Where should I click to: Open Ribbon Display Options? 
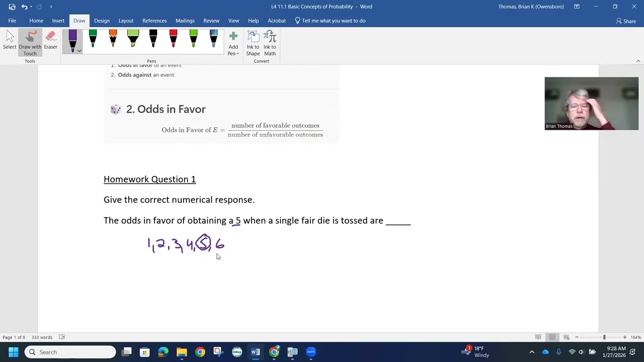[x=577, y=7]
